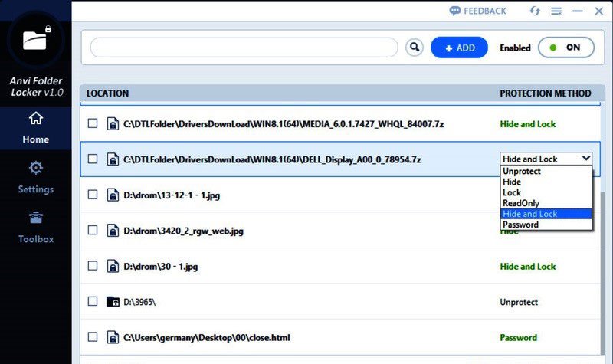The width and height of the screenshot is (613, 364).
Task: Toggle the Enabled ON switch
Action: (x=566, y=48)
